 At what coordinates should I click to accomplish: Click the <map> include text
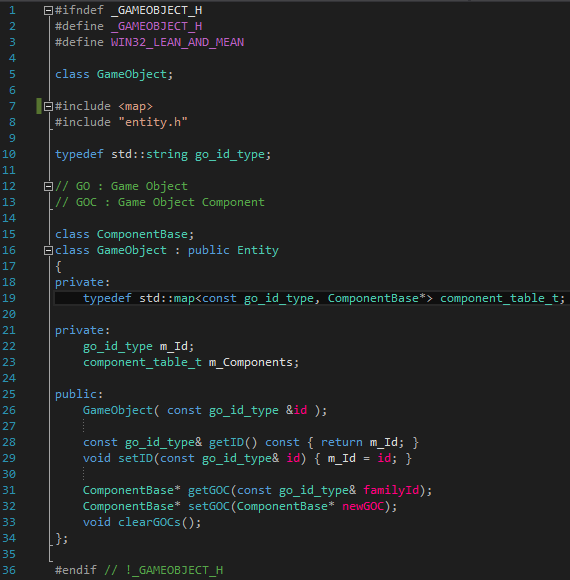click(x=135, y=107)
